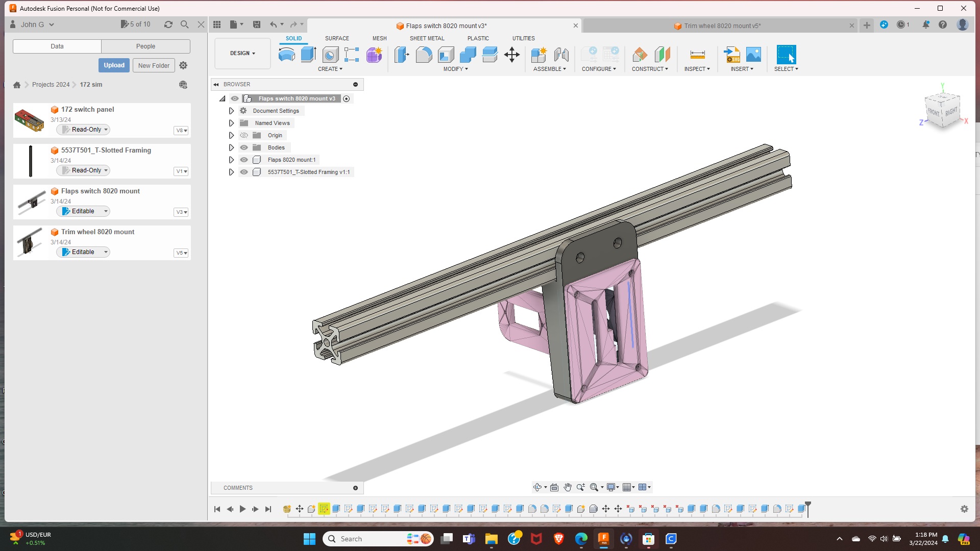This screenshot has width=980, height=551.
Task: Open the Hole tool
Action: tap(330, 55)
